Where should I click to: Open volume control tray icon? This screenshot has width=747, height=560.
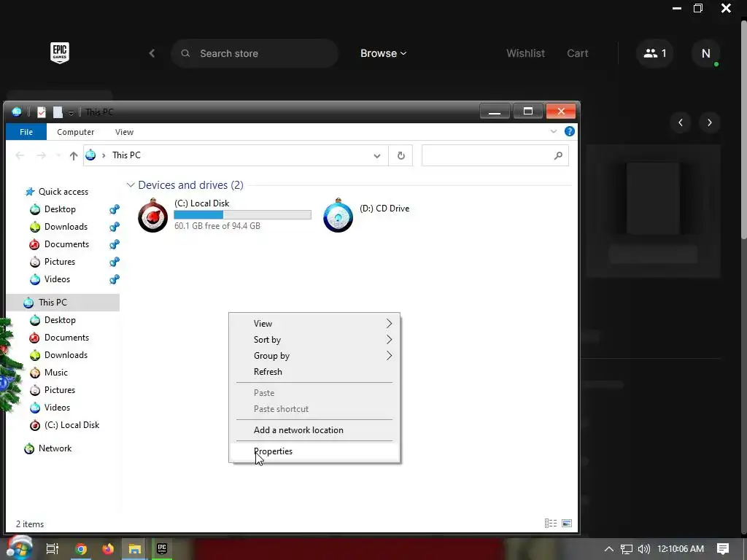click(x=643, y=549)
